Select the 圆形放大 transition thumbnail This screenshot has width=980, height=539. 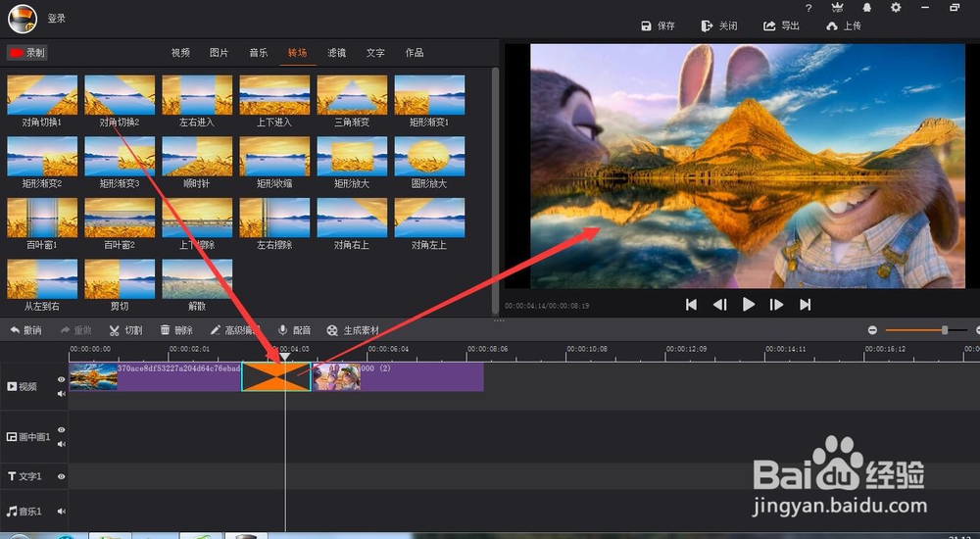coord(429,157)
